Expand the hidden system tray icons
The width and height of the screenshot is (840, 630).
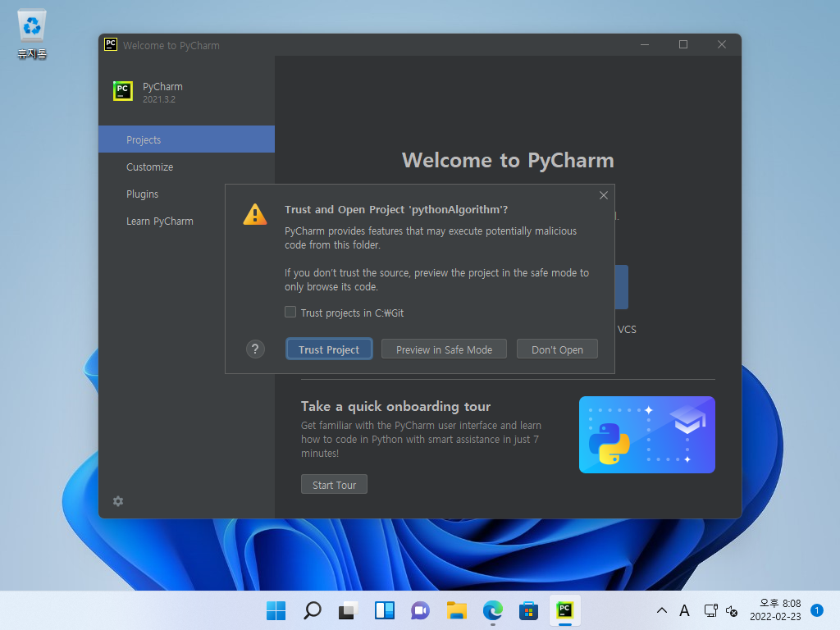point(662,610)
